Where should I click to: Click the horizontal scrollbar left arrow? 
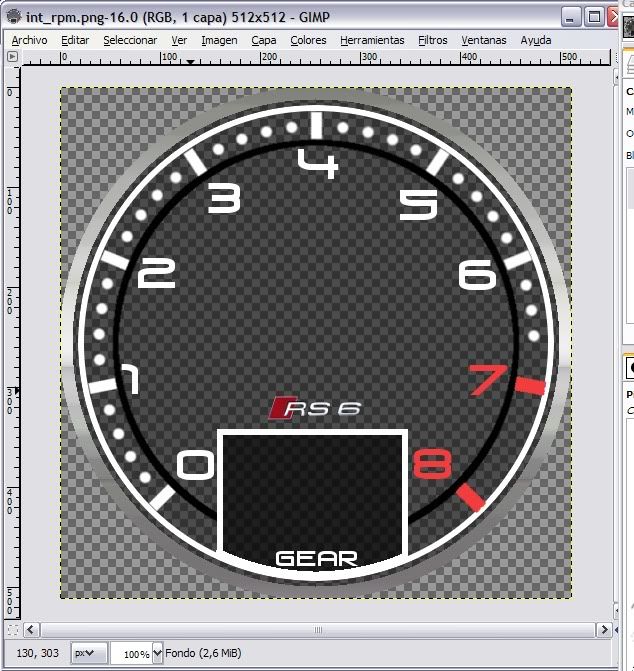click(32, 630)
